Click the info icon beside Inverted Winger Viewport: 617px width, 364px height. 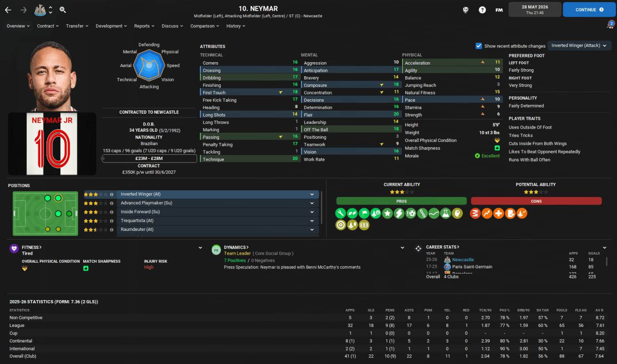pos(112,194)
